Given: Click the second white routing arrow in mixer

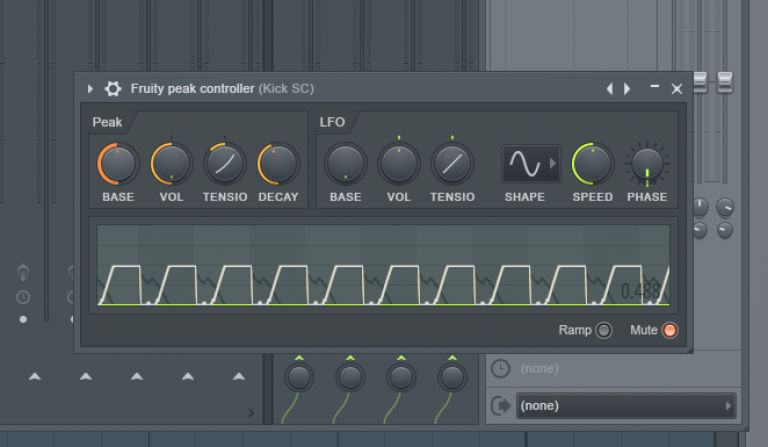Looking at the screenshot, I should 86,376.
